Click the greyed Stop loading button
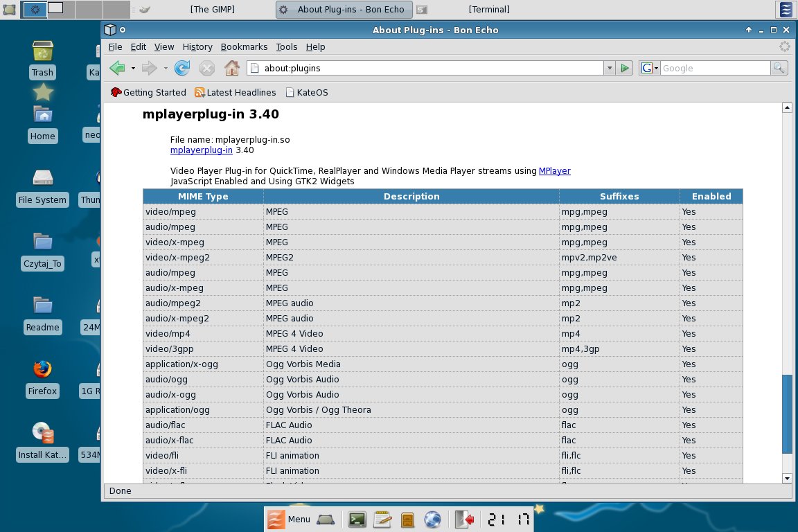Image resolution: width=798 pixels, height=532 pixels. pyautogui.click(x=206, y=68)
